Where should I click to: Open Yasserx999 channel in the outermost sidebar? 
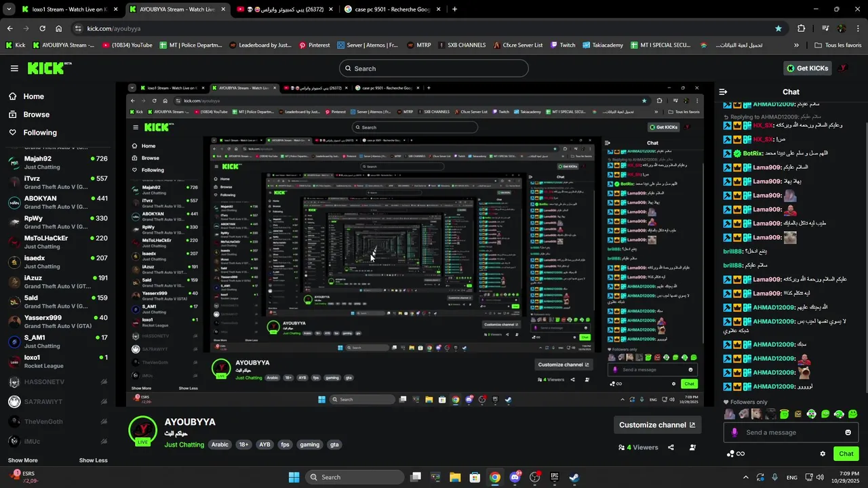click(x=58, y=322)
